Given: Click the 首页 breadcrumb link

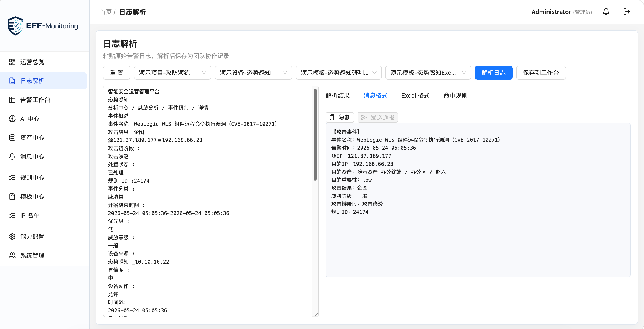Looking at the screenshot, I should pos(106,12).
